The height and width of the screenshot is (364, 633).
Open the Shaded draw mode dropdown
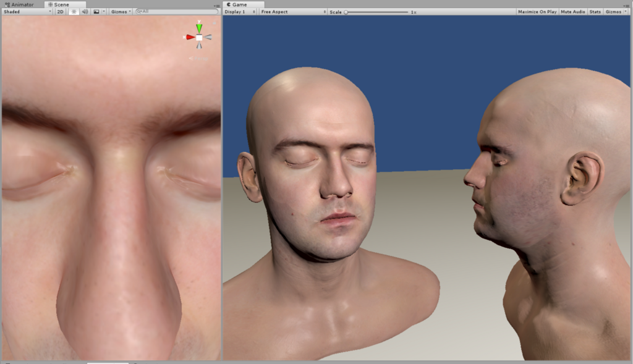click(27, 12)
